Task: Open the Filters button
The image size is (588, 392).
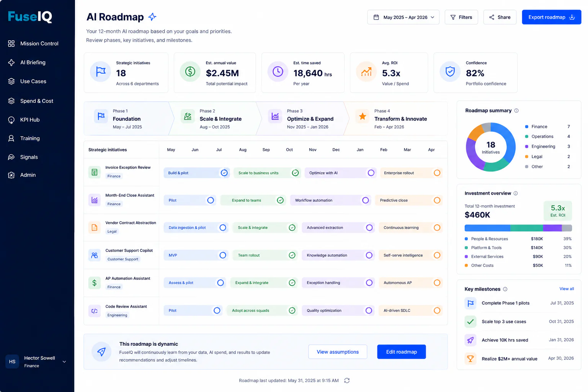Action: [461, 17]
